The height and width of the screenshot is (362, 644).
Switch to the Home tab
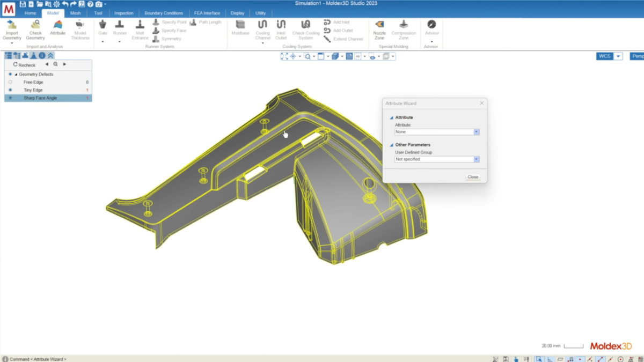coord(30,13)
